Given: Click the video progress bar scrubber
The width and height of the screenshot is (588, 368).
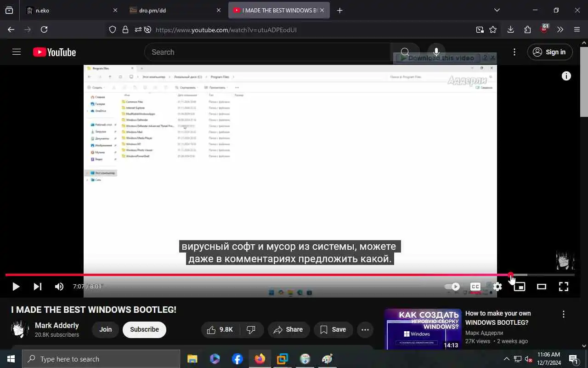Looking at the screenshot, I should pyautogui.click(x=511, y=275).
